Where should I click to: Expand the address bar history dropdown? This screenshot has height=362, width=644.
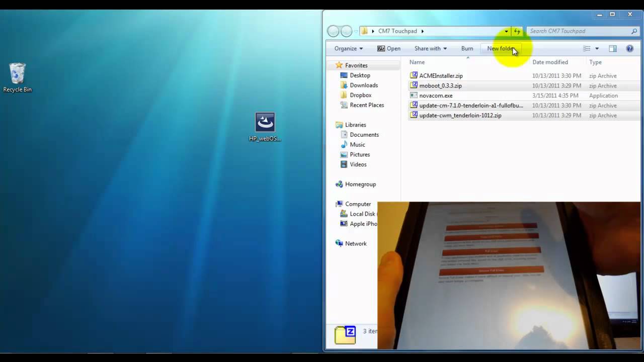[506, 31]
